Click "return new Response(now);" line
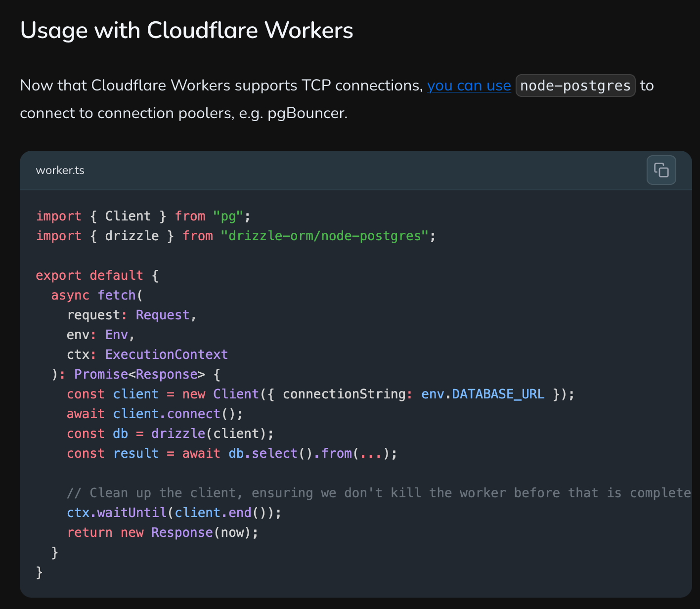700x609 pixels. [x=163, y=532]
